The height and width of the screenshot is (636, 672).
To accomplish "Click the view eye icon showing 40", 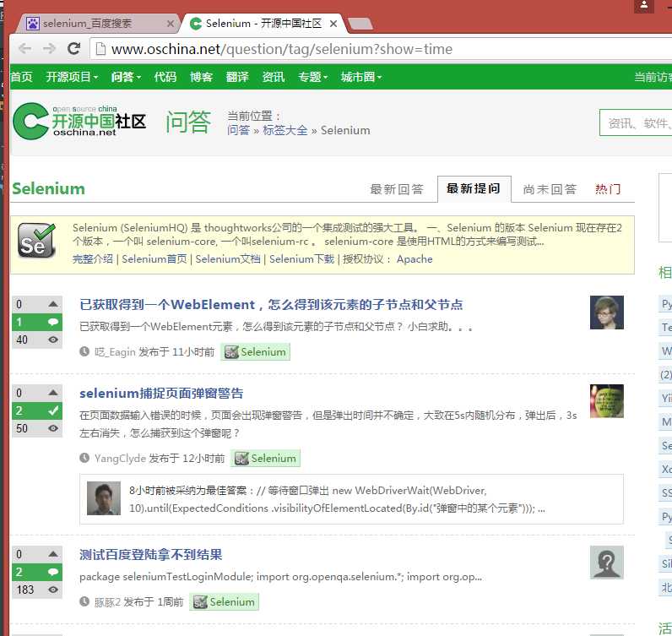I will 53,340.
